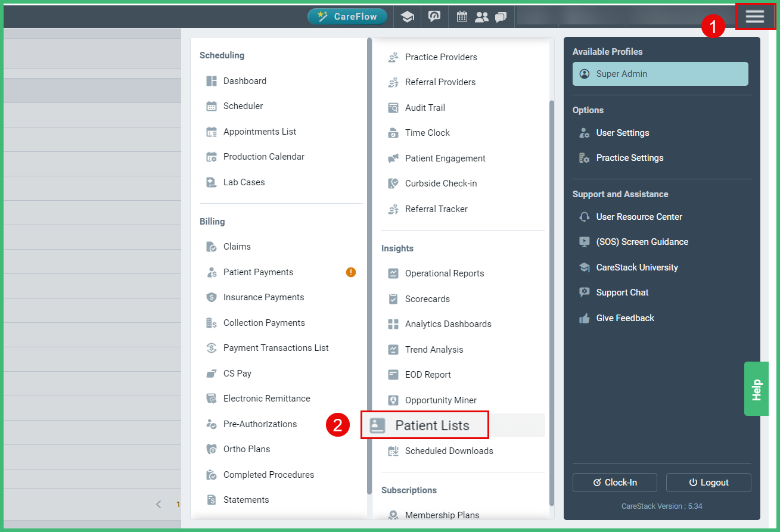Select Electronic Remittance under Billing
The width and height of the screenshot is (780, 532).
266,398
